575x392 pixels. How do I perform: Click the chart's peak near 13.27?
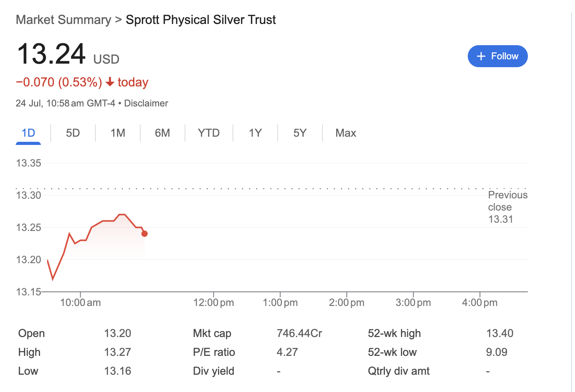pos(122,214)
